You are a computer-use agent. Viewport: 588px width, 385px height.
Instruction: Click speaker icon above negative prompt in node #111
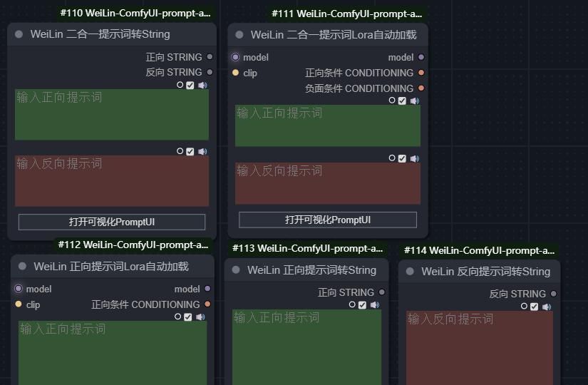(414, 159)
